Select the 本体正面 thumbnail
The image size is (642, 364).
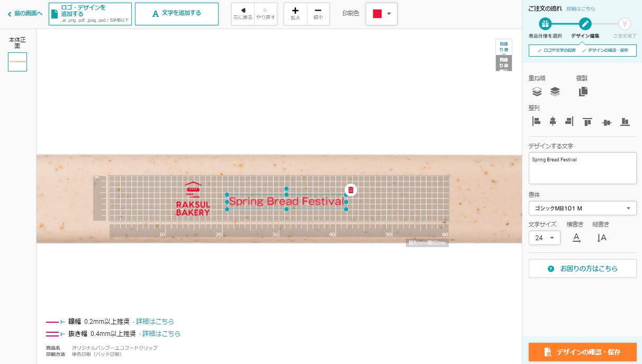coord(17,62)
